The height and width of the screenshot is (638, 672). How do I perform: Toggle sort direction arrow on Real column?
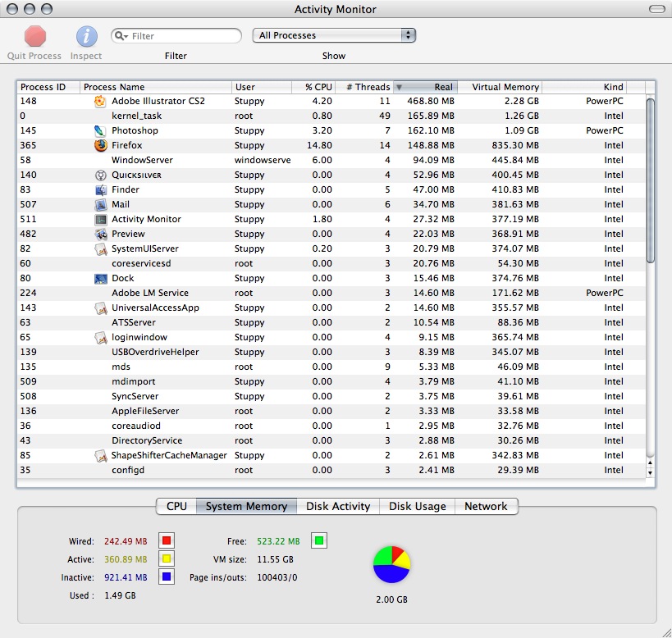click(x=399, y=87)
